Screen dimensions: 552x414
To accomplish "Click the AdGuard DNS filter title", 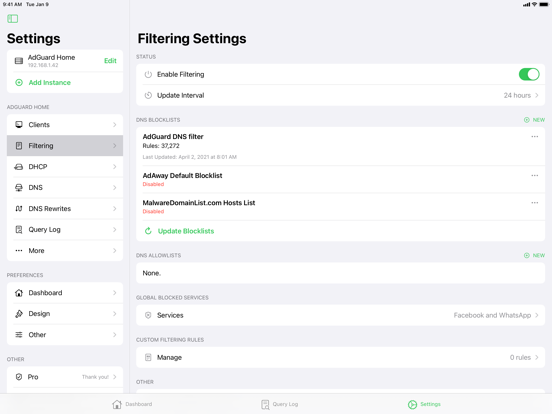I will pyautogui.click(x=173, y=137).
